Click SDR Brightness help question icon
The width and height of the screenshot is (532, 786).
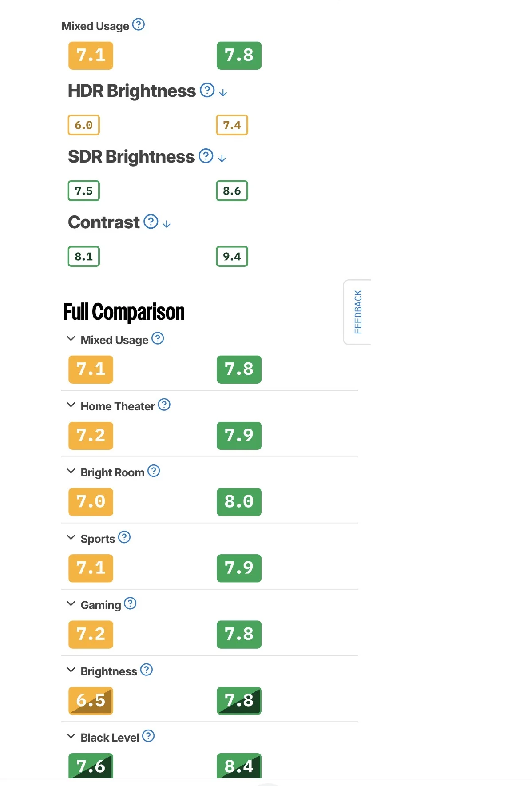coord(206,156)
